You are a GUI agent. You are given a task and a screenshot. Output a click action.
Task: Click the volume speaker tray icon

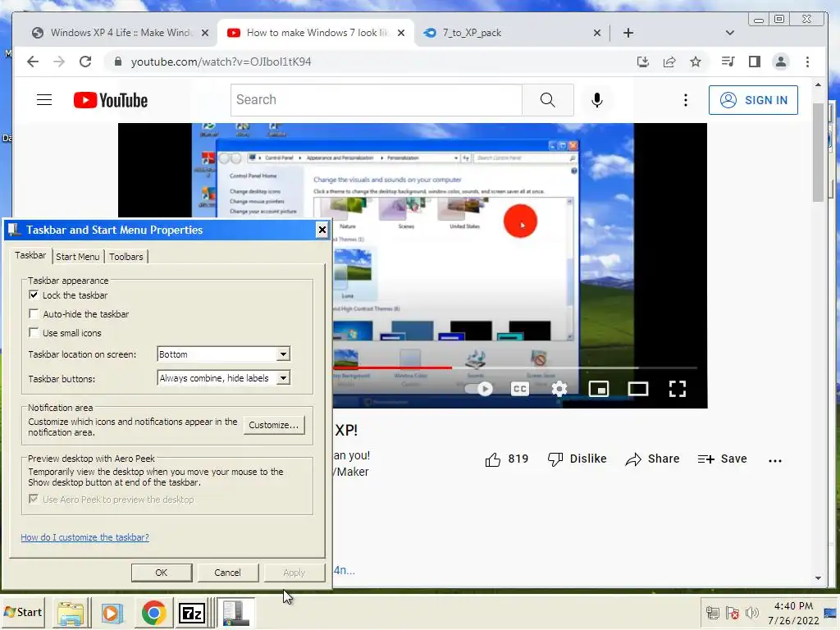click(x=752, y=613)
